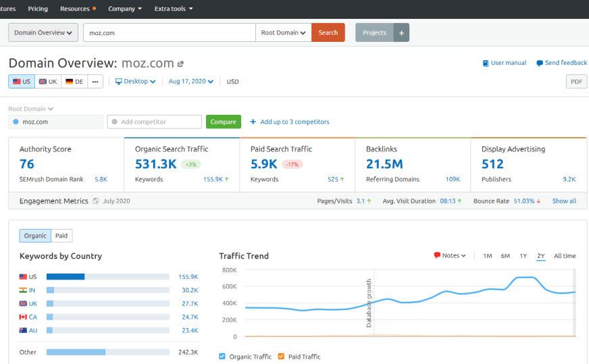Click Organic Search Traffic value 531.3K
589x364 pixels.
(155, 164)
